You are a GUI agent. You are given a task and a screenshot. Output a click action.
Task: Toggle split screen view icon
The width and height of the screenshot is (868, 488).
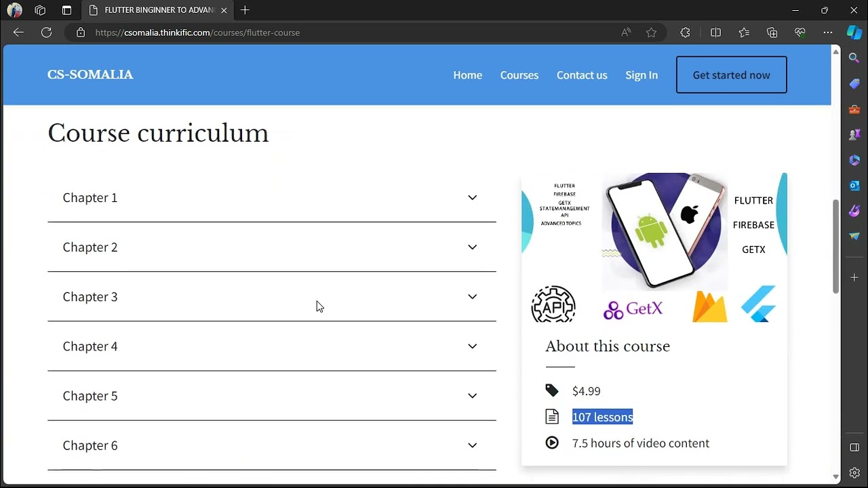click(715, 33)
